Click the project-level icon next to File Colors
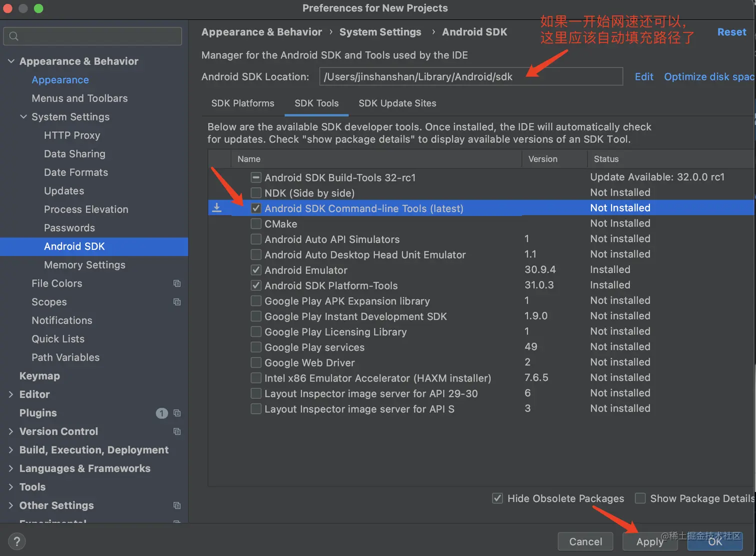The width and height of the screenshot is (756, 556). pyautogui.click(x=177, y=283)
